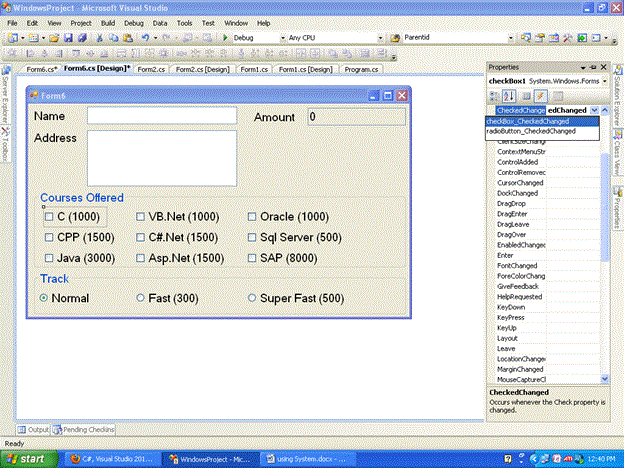Click the New Project toolbar icon

[x=12, y=38]
